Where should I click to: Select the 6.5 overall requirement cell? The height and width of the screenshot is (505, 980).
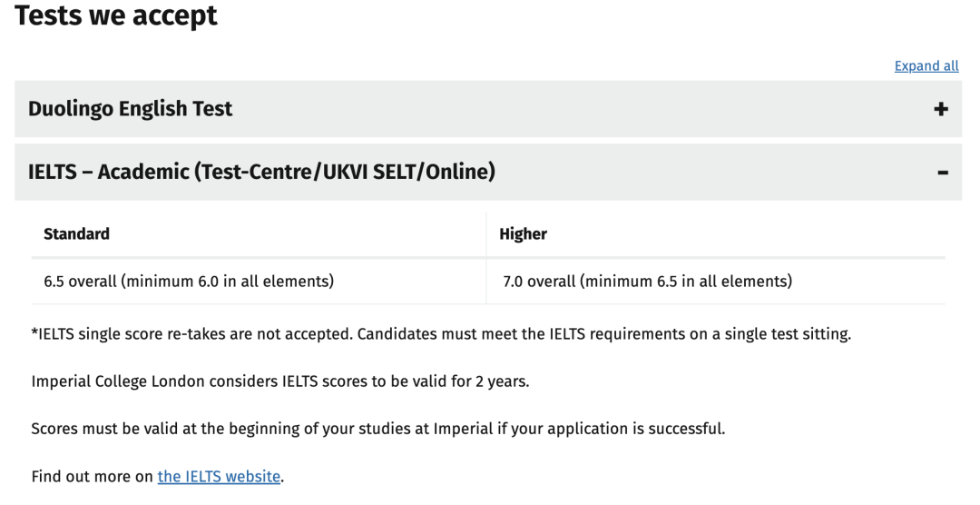pyautogui.click(x=259, y=282)
